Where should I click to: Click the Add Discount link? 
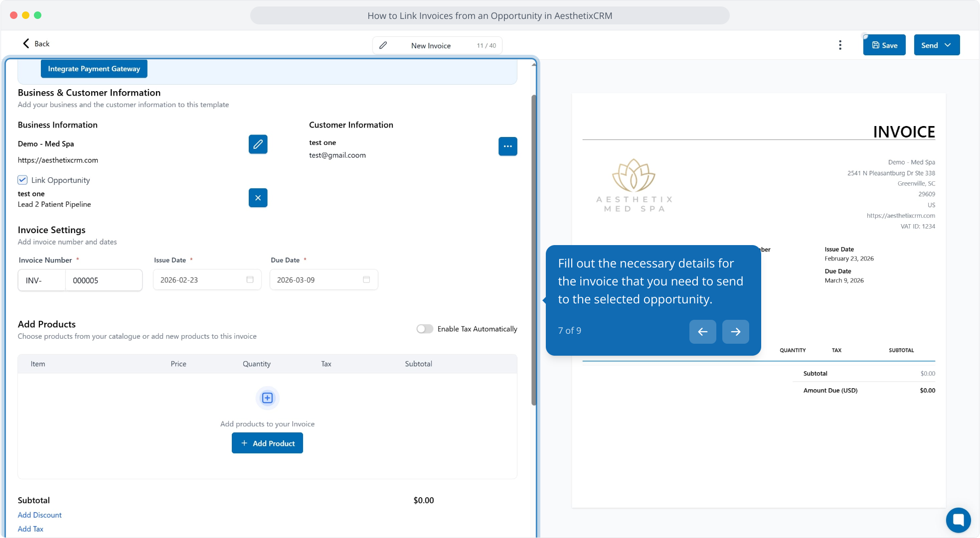click(40, 515)
